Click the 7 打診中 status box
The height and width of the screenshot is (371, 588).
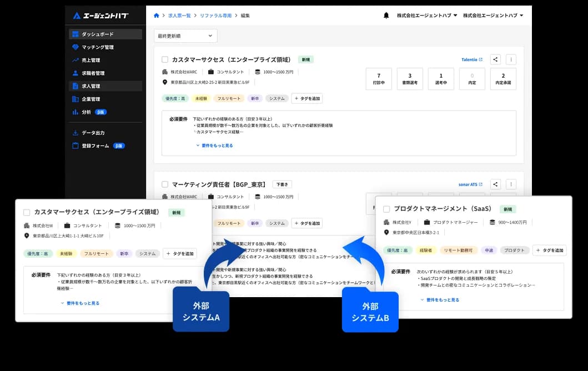379,79
